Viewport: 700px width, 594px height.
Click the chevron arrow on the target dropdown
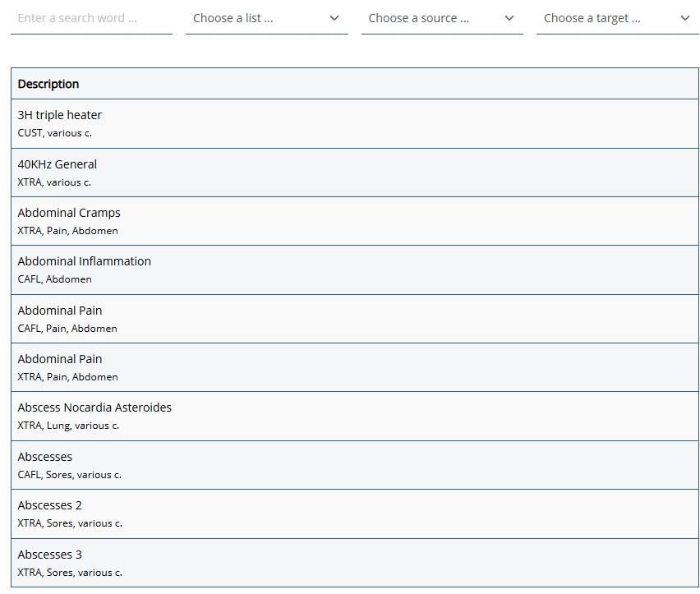coord(684,18)
